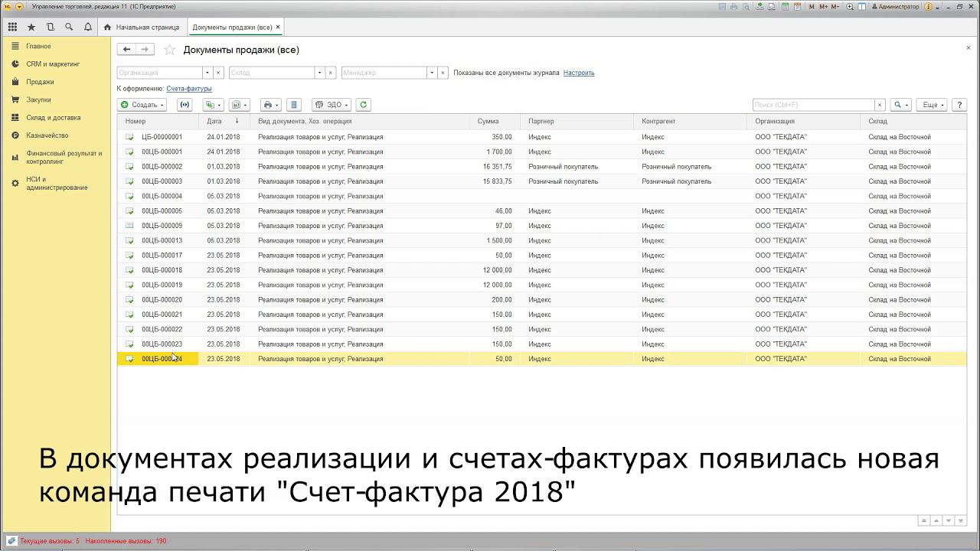Open the Продажи section

pos(40,82)
